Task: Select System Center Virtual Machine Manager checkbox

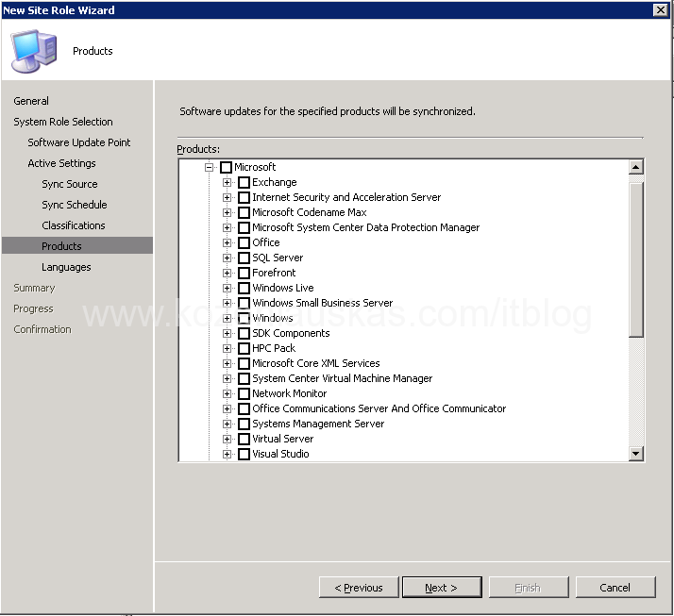Action: pyautogui.click(x=244, y=378)
